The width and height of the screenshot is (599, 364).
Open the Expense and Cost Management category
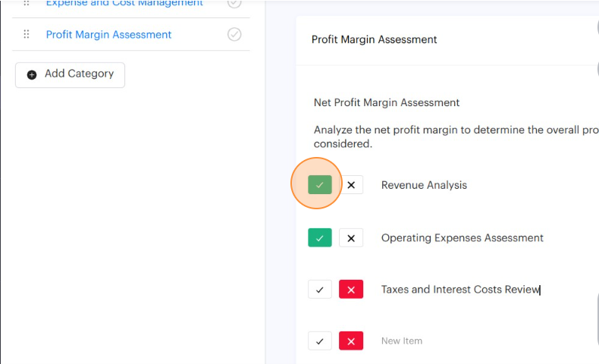pos(124,3)
